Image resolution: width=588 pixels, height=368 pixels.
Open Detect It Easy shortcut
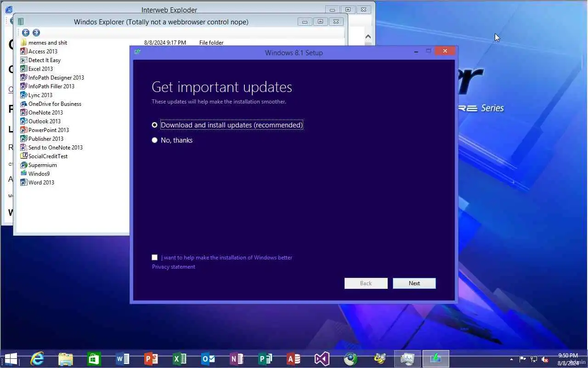tap(40, 60)
